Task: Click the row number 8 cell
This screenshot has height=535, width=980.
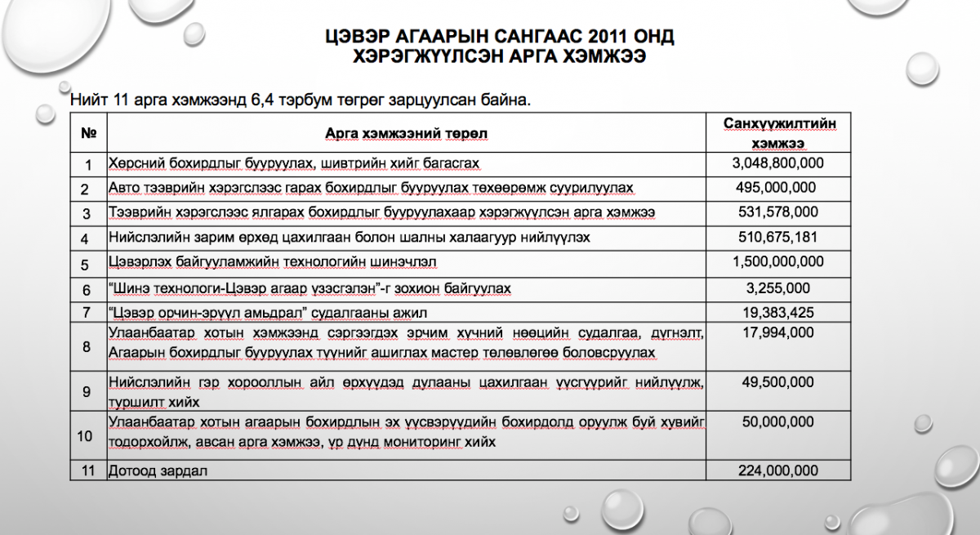Action: pos(89,346)
